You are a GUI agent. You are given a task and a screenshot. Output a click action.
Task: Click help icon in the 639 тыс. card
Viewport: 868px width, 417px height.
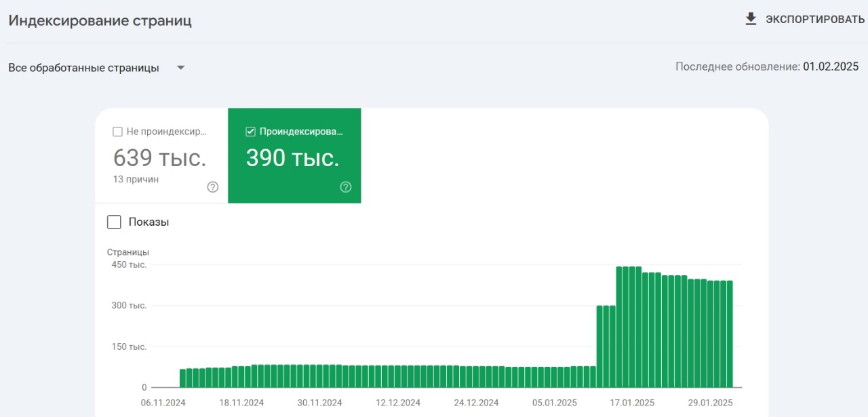tap(213, 187)
